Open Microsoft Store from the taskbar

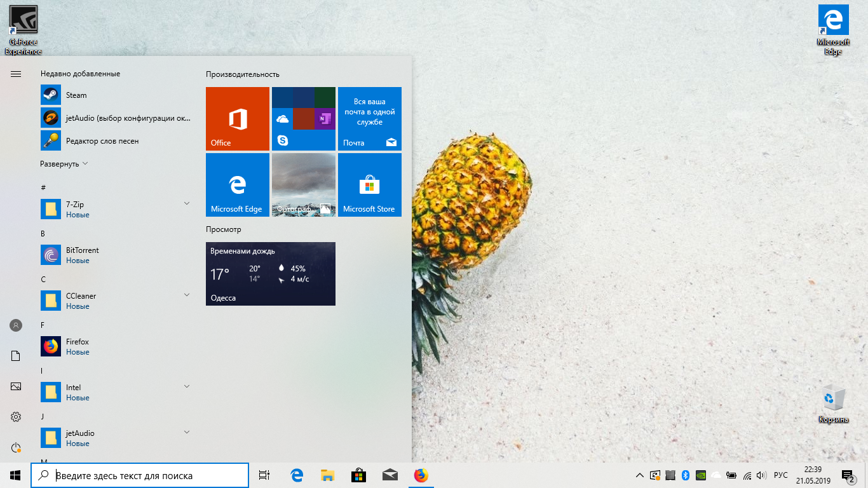tap(359, 475)
